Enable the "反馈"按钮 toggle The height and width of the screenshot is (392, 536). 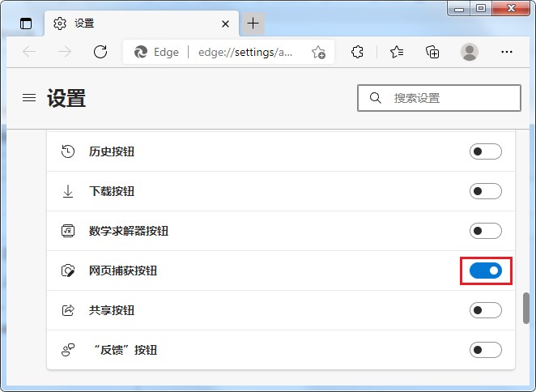click(x=486, y=350)
